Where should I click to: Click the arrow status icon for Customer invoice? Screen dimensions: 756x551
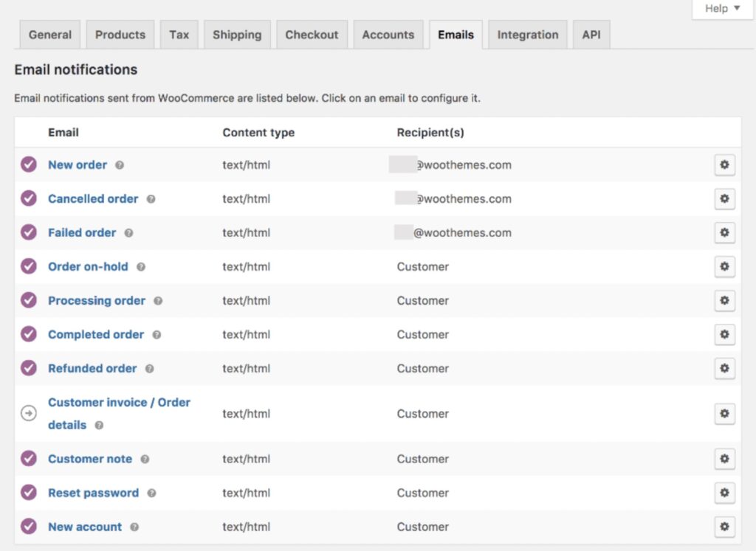28,414
